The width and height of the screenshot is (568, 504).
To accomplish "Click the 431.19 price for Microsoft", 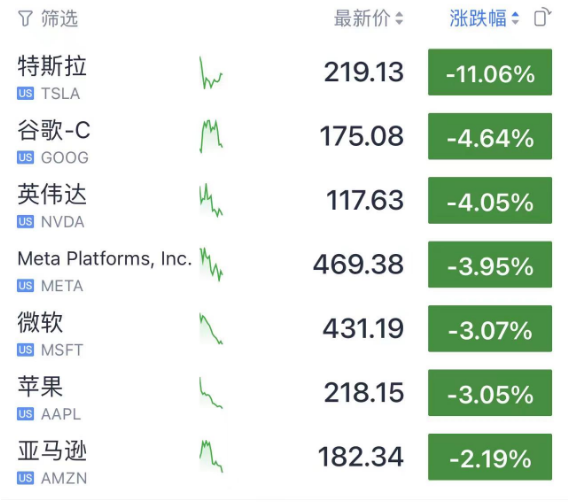I will (363, 329).
